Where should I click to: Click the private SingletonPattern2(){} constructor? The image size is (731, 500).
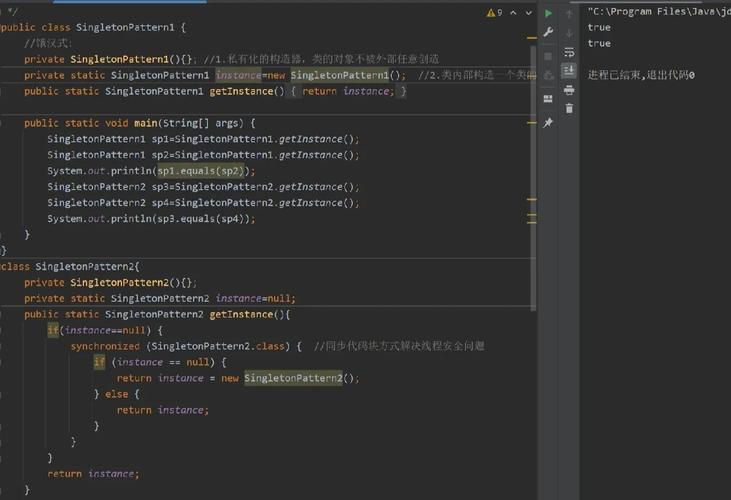pyautogui.click(x=110, y=282)
